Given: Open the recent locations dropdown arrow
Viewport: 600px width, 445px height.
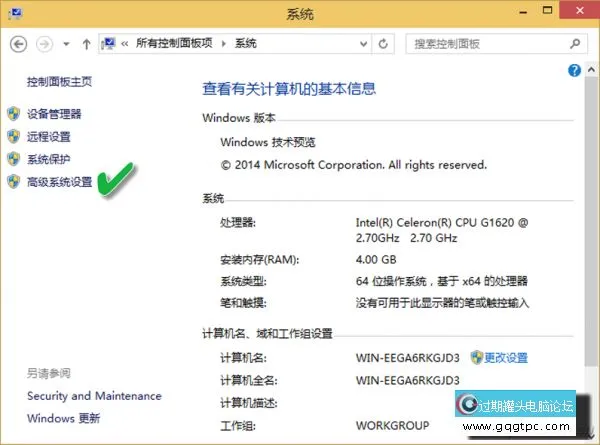Looking at the screenshot, I should click(66, 45).
